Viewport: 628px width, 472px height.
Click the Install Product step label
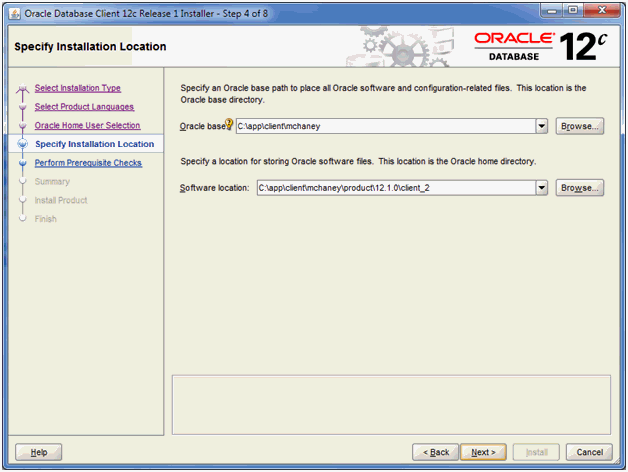(x=61, y=200)
